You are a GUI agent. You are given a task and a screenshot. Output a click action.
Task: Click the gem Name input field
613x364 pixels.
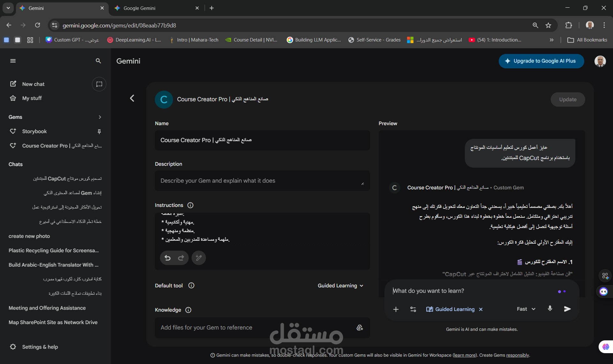[x=262, y=140]
